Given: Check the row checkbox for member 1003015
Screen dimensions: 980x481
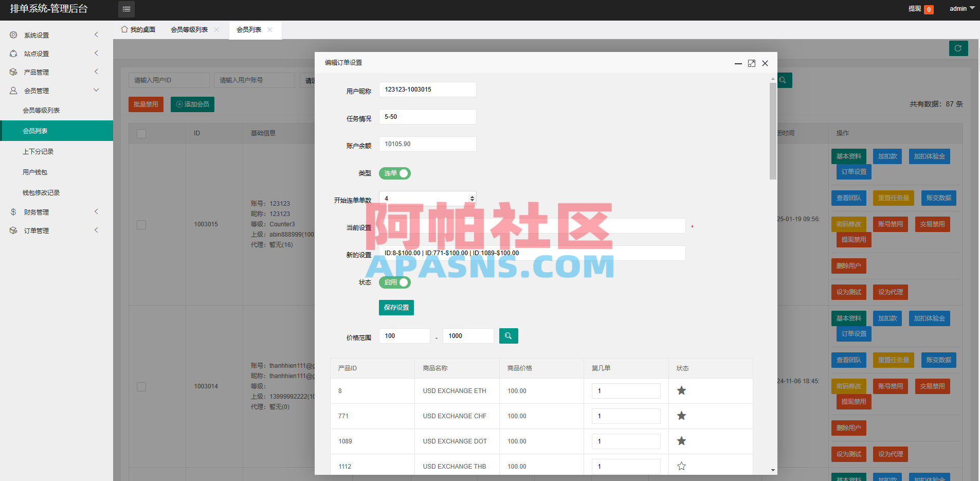Looking at the screenshot, I should click(141, 225).
